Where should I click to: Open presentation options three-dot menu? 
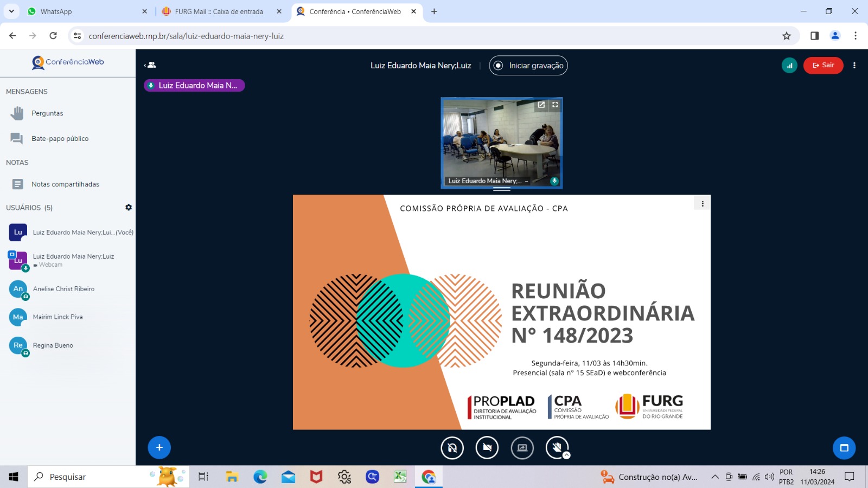pos(703,204)
